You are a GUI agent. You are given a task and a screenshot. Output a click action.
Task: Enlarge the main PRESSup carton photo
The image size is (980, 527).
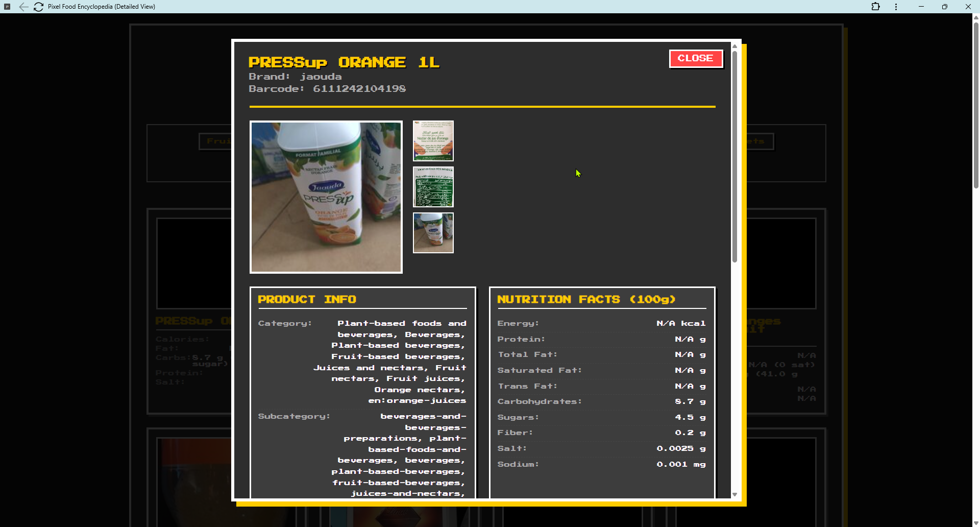(x=326, y=197)
